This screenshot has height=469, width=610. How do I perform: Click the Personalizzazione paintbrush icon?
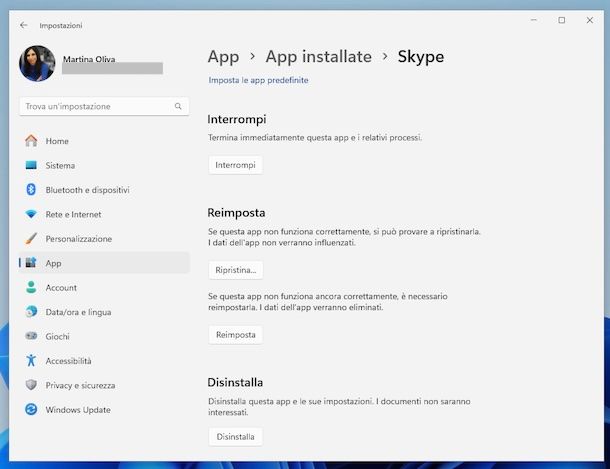click(x=31, y=239)
